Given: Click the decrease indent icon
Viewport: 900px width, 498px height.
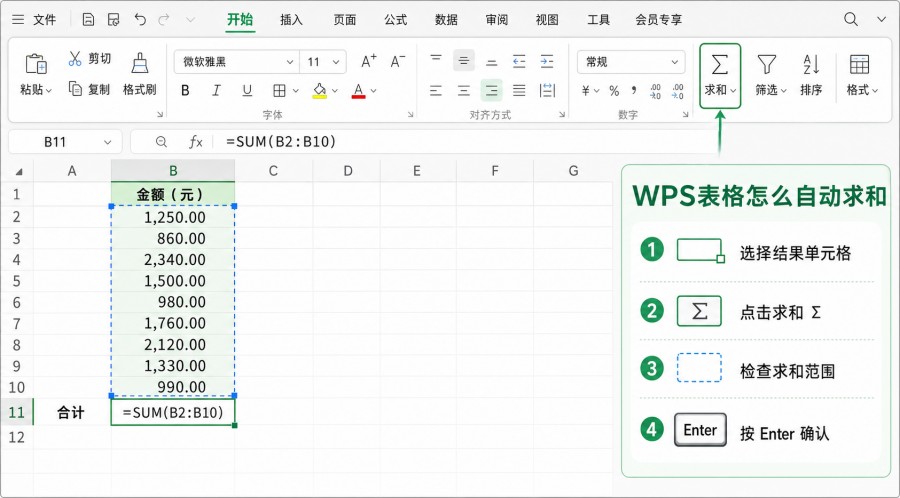Looking at the screenshot, I should (x=519, y=61).
